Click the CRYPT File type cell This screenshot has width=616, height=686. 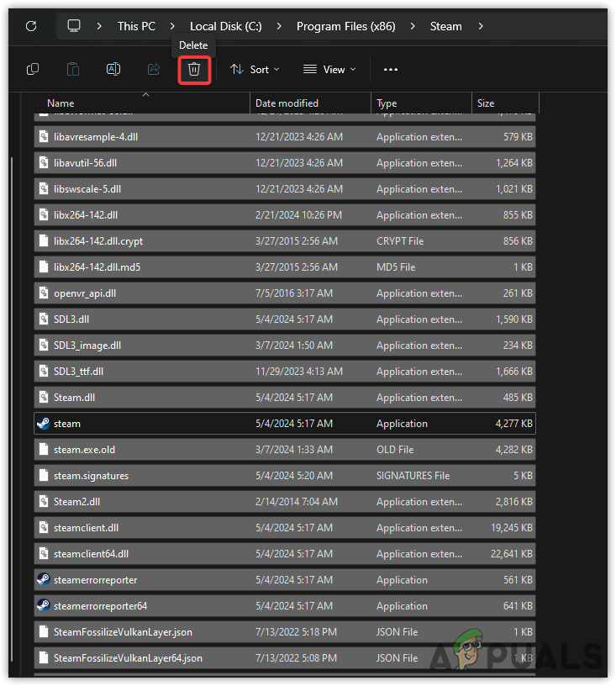coord(400,241)
